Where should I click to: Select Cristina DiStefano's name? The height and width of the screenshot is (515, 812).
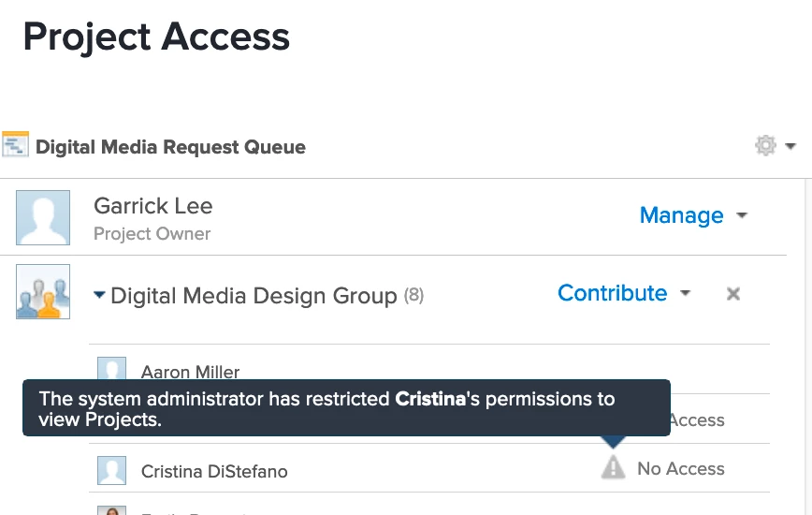tap(214, 471)
